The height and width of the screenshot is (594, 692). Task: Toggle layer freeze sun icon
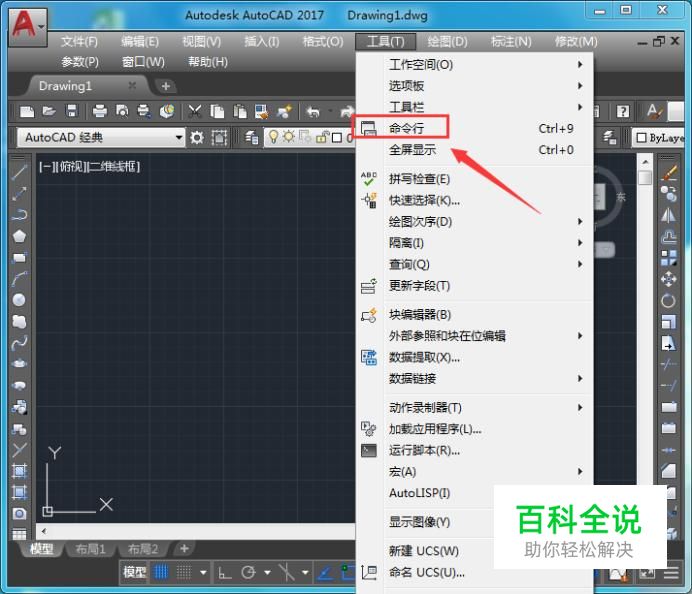point(289,137)
